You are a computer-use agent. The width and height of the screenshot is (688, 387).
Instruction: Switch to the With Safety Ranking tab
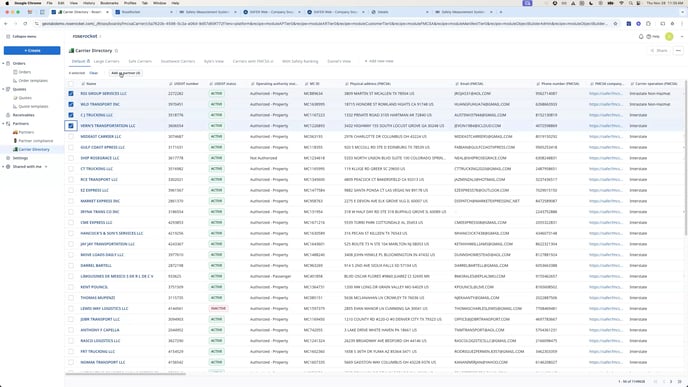[x=300, y=61]
